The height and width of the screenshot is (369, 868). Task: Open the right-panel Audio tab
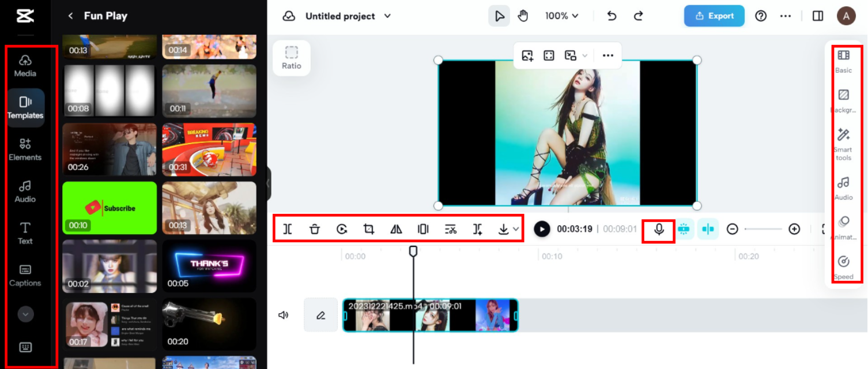tap(843, 189)
